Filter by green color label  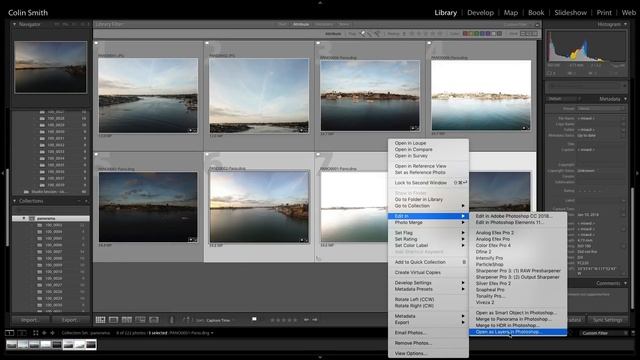click(x=477, y=34)
